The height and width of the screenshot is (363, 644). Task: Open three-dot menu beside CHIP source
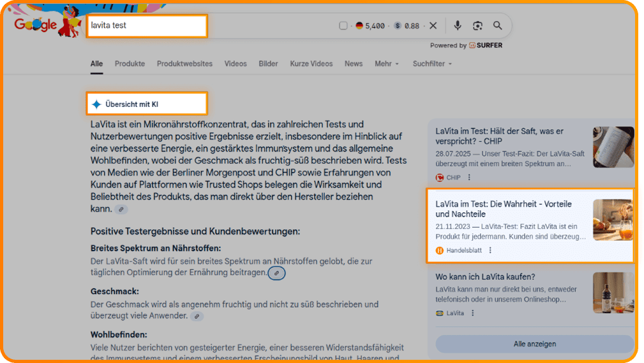[469, 178]
